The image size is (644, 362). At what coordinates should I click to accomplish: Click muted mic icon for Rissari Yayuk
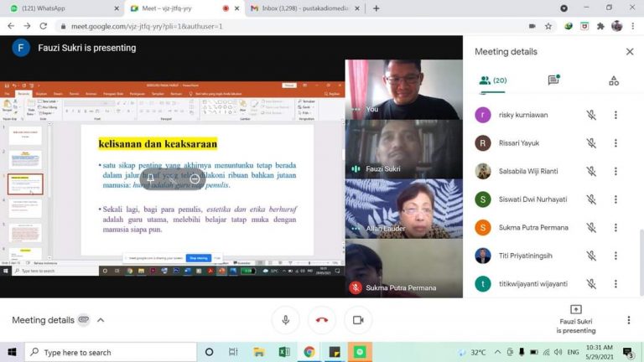[x=591, y=142]
